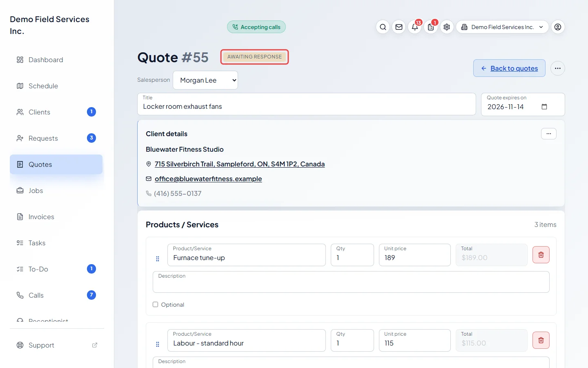The image size is (588, 368).
Task: Delete the Labour - standard hour line item
Action: point(541,340)
